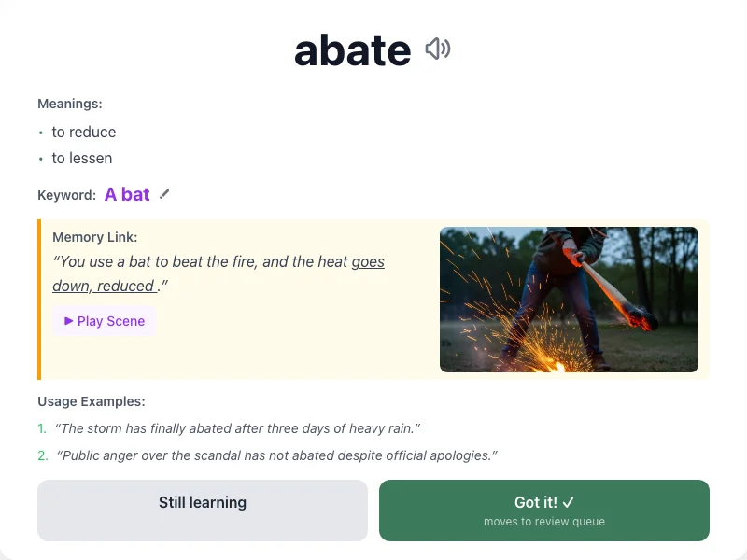
Task: Click the word abate in the header
Action: pyautogui.click(x=355, y=49)
